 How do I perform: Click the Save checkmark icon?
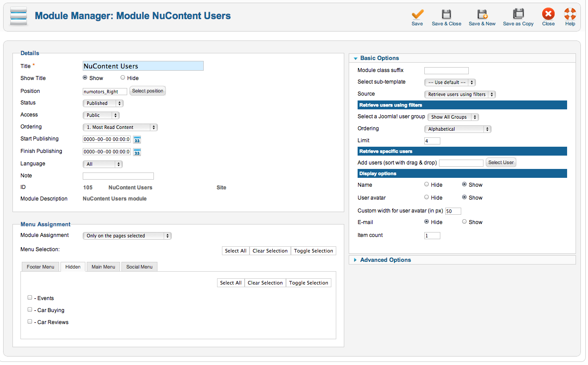(x=417, y=14)
